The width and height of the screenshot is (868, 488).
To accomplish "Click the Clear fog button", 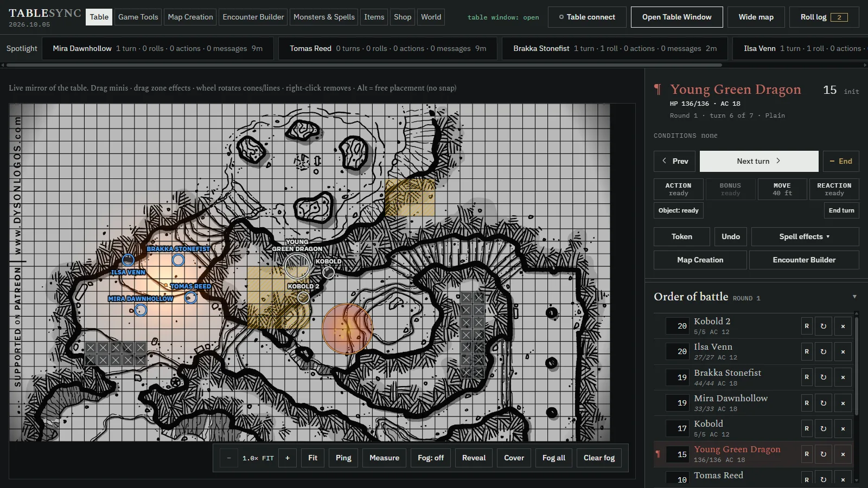I will (x=599, y=458).
